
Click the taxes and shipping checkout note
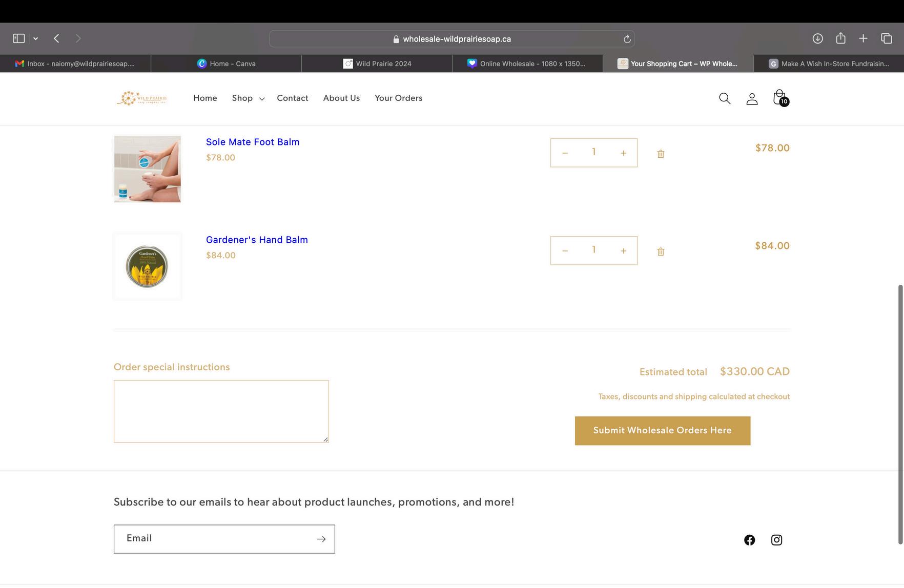(x=694, y=396)
